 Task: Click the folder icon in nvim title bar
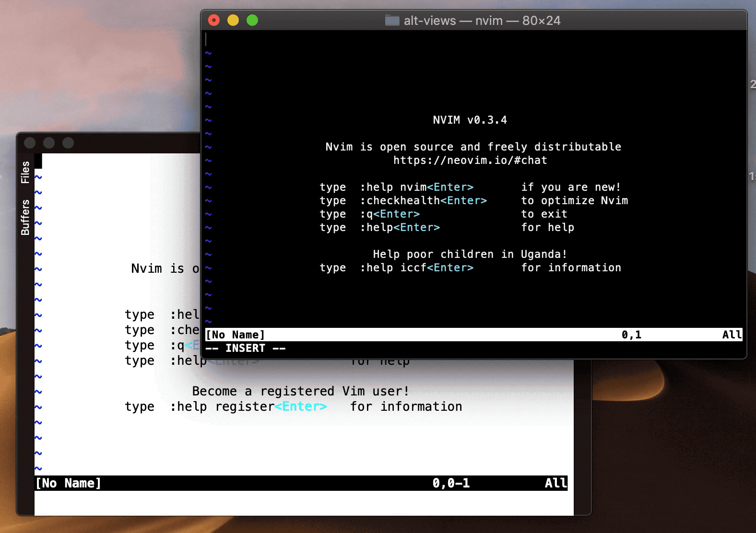392,21
